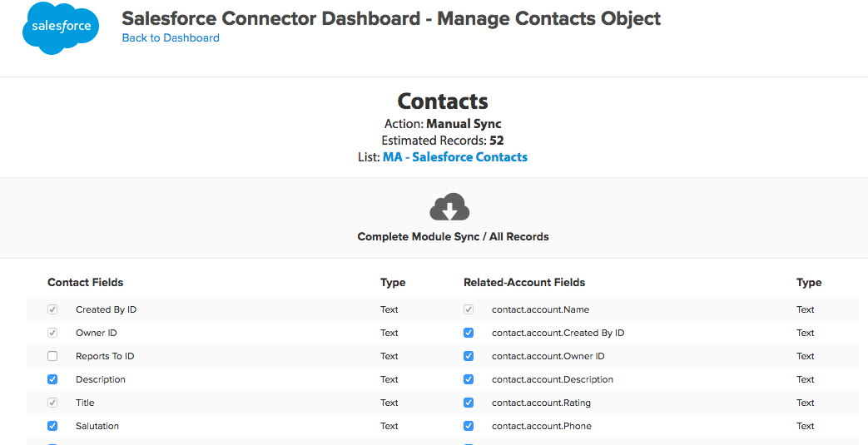Uncheck contact.account.Description checkbox

click(469, 379)
